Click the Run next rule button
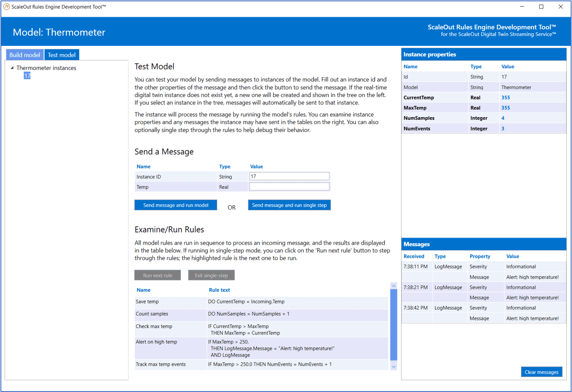This screenshot has height=392, width=572. [x=157, y=275]
